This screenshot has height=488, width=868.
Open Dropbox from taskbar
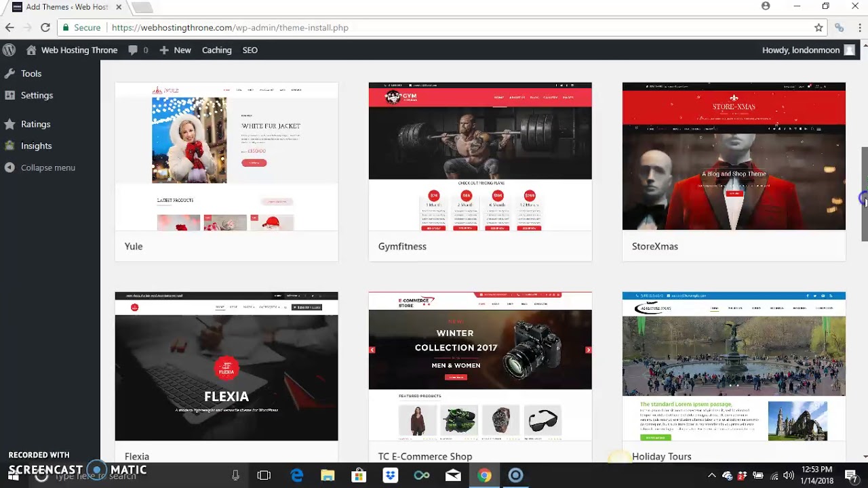[x=390, y=475]
